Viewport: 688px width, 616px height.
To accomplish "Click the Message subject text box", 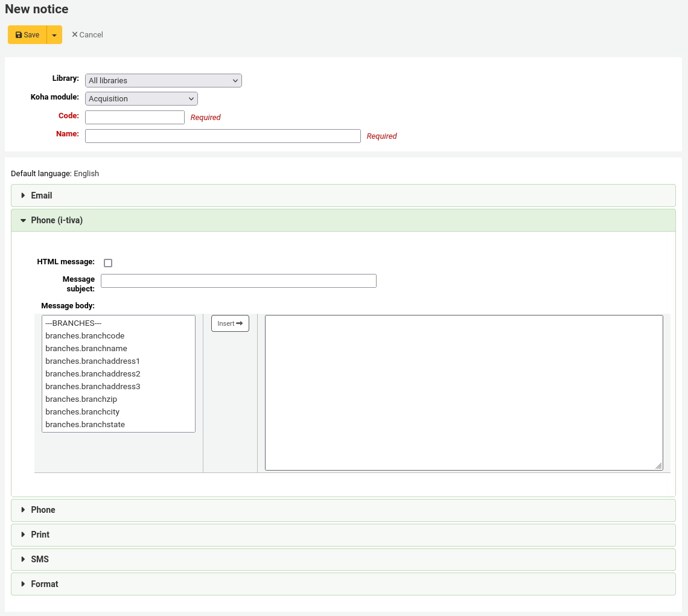I will pos(238,281).
